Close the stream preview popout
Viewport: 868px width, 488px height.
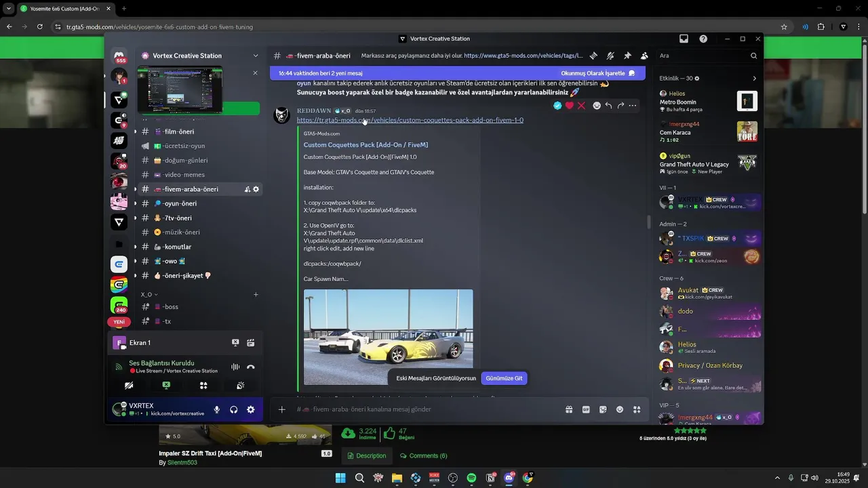255,73
